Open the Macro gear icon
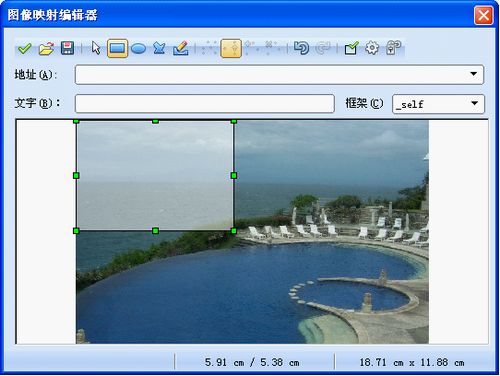The height and width of the screenshot is (376, 500). point(372,48)
